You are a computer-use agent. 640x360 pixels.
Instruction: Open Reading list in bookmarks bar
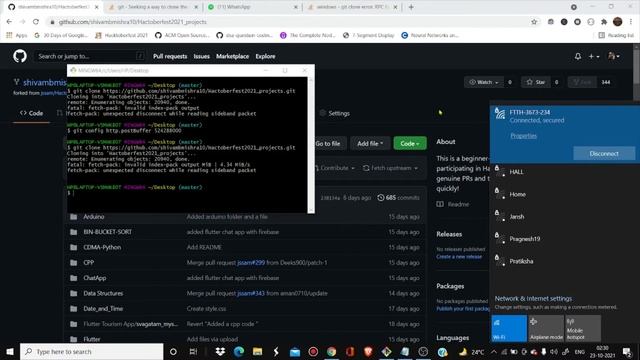[616, 36]
